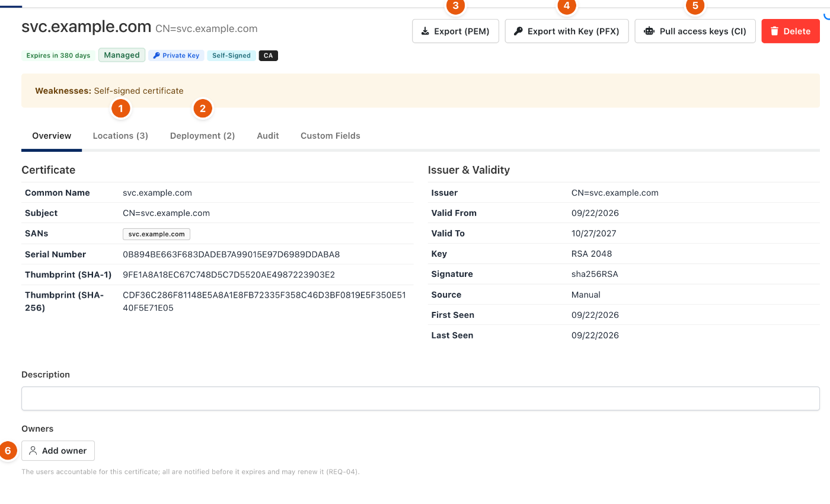Click the red Delete button label
The height and width of the screenshot is (504, 830).
click(x=797, y=31)
